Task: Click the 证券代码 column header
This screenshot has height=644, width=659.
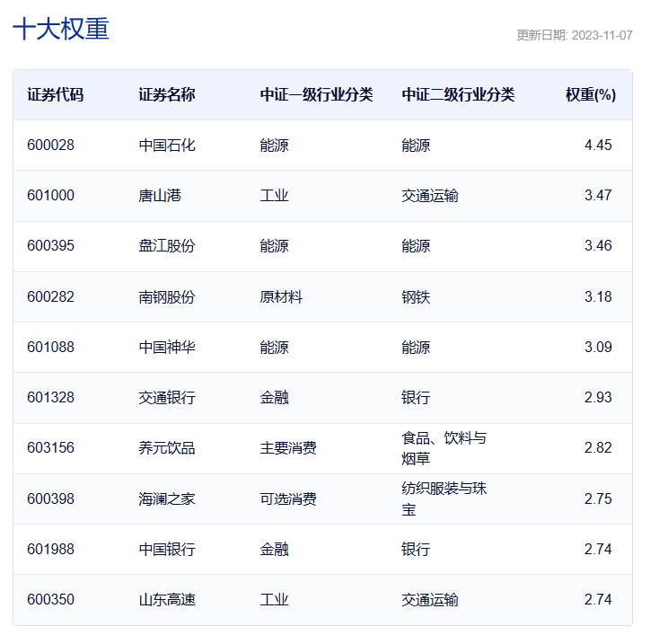Action: pos(56,94)
